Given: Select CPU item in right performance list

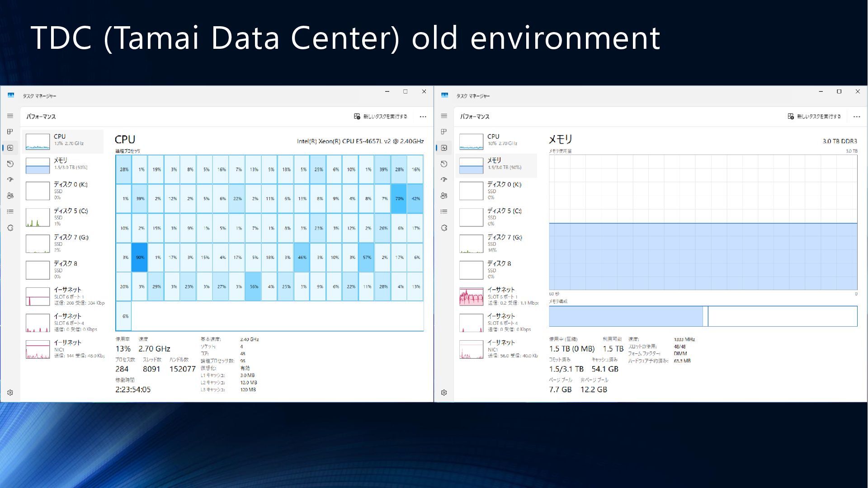Looking at the screenshot, I should [496, 141].
